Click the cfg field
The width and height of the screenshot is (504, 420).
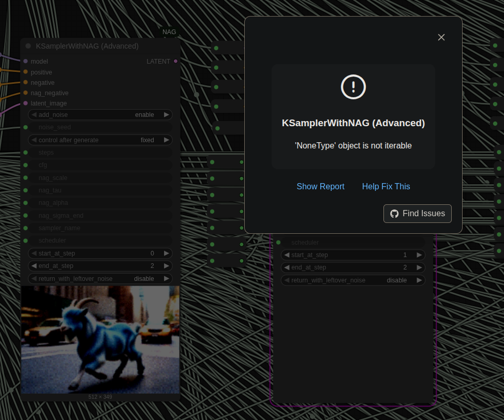pyautogui.click(x=100, y=165)
